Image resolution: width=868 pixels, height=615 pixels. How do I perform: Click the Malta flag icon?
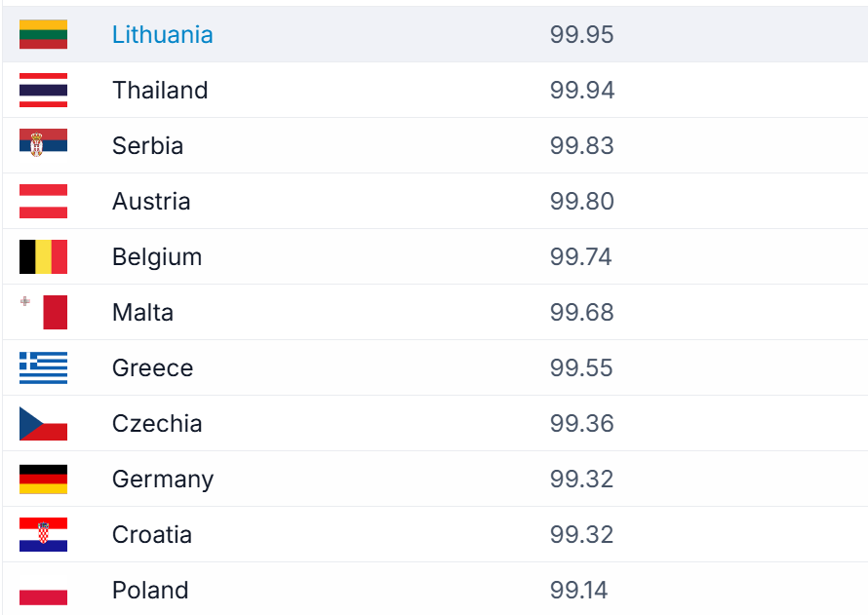point(43,312)
